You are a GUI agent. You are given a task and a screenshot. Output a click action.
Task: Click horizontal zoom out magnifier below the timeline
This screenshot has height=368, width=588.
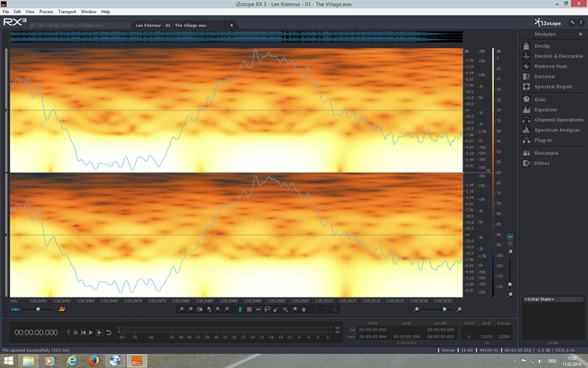coord(416,309)
